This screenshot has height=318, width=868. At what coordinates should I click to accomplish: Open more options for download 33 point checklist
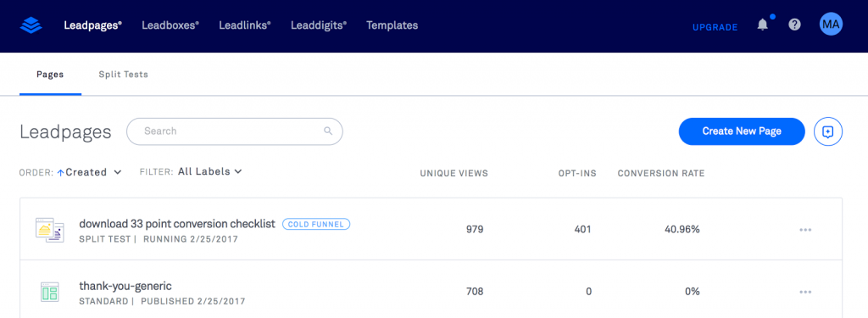pyautogui.click(x=805, y=230)
